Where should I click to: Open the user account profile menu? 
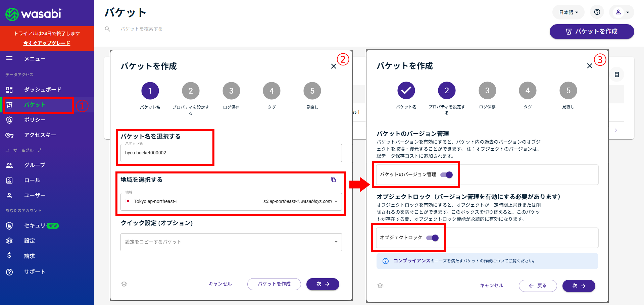[622, 12]
